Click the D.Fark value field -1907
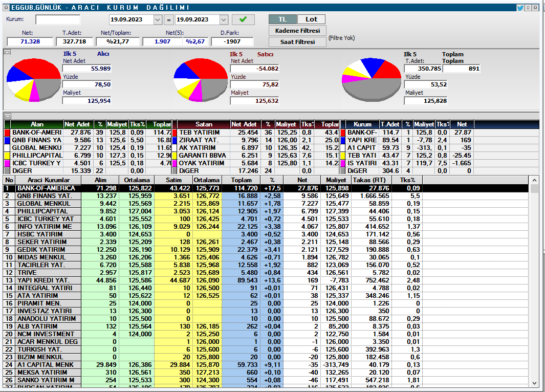 (x=232, y=41)
